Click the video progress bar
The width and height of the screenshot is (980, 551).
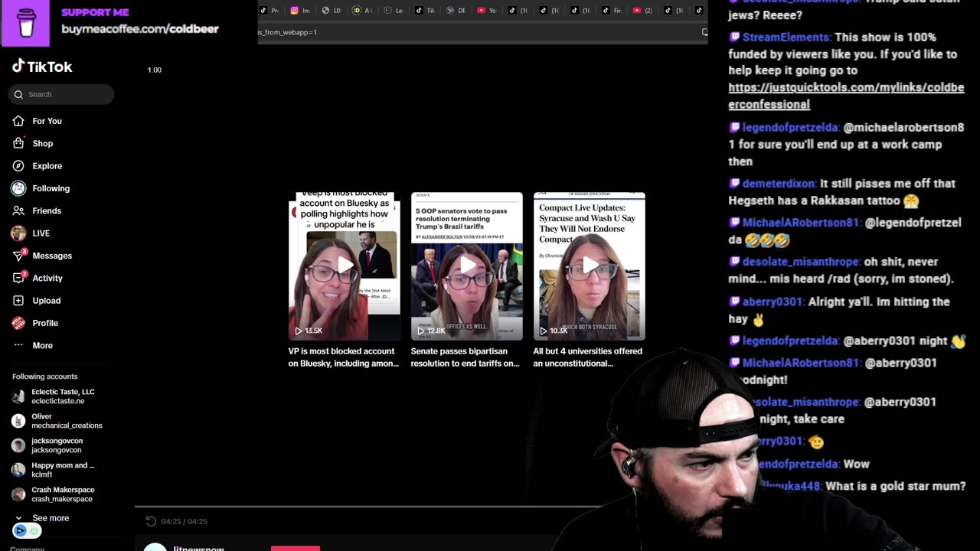point(367,506)
